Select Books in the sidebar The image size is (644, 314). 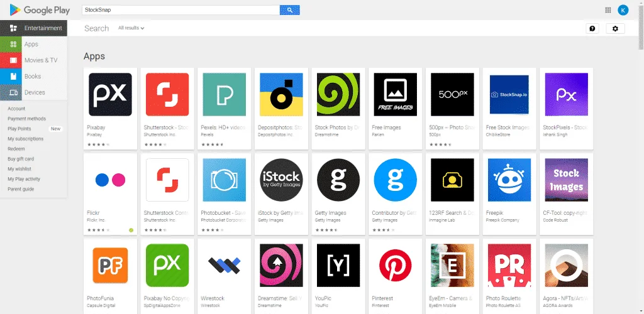(x=34, y=76)
